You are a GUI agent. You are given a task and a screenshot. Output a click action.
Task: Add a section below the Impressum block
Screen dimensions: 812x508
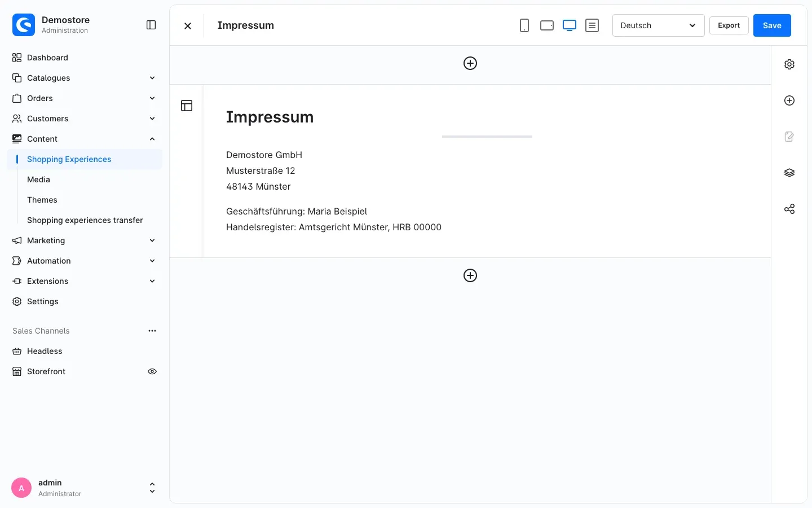470,275
